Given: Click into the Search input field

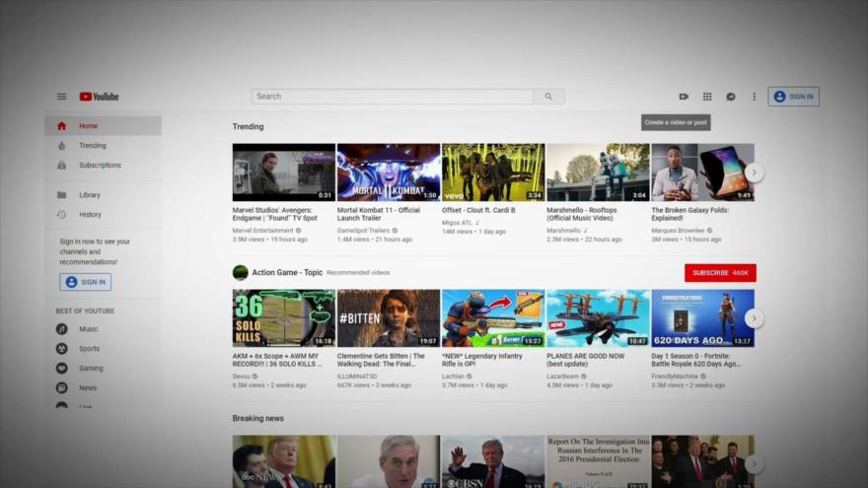Looking at the screenshot, I should [393, 97].
